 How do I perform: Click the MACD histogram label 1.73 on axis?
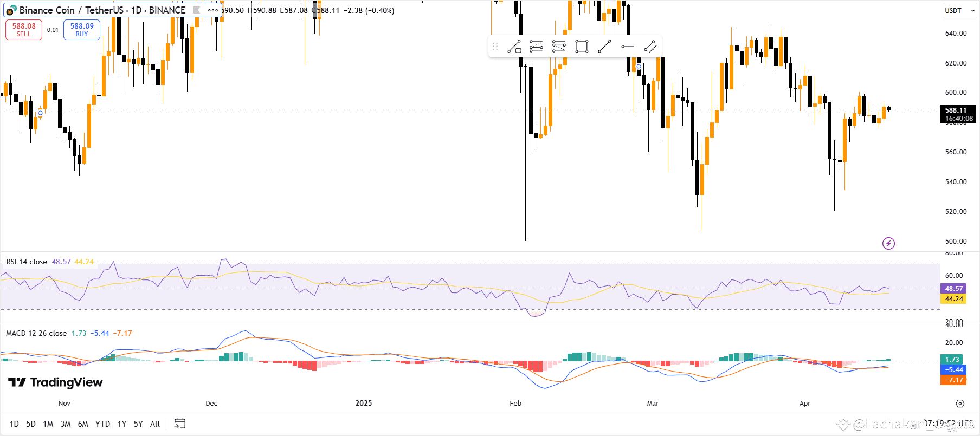(x=952, y=360)
